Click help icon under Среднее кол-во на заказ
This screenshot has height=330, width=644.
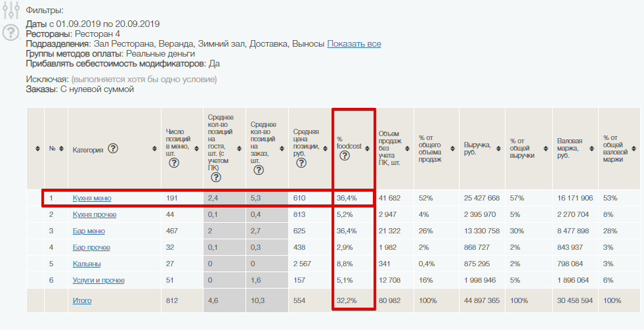[259, 170]
